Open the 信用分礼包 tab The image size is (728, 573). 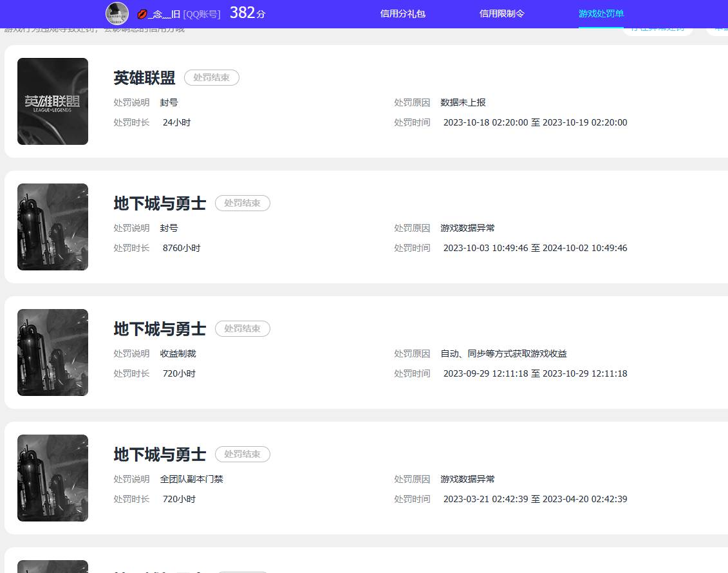coord(402,14)
